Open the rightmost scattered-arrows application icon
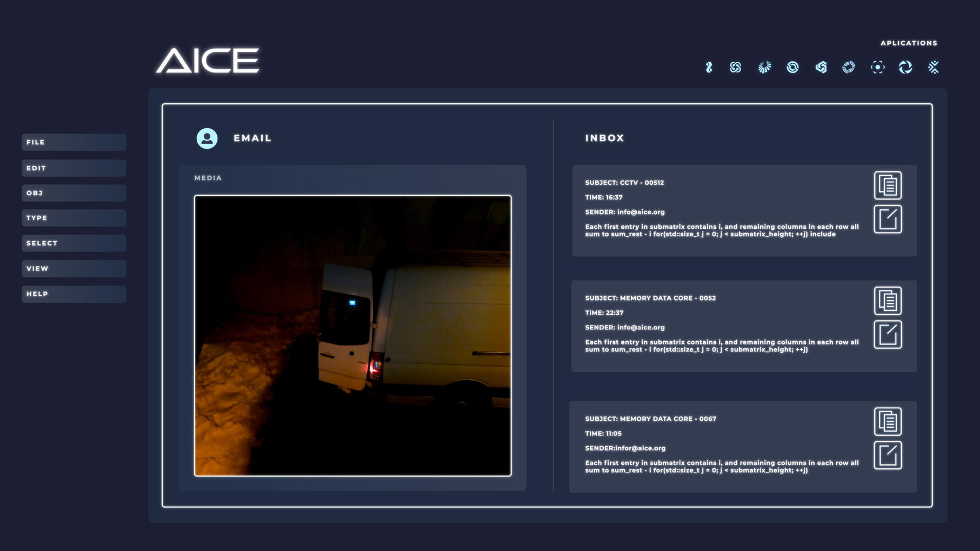 (933, 68)
